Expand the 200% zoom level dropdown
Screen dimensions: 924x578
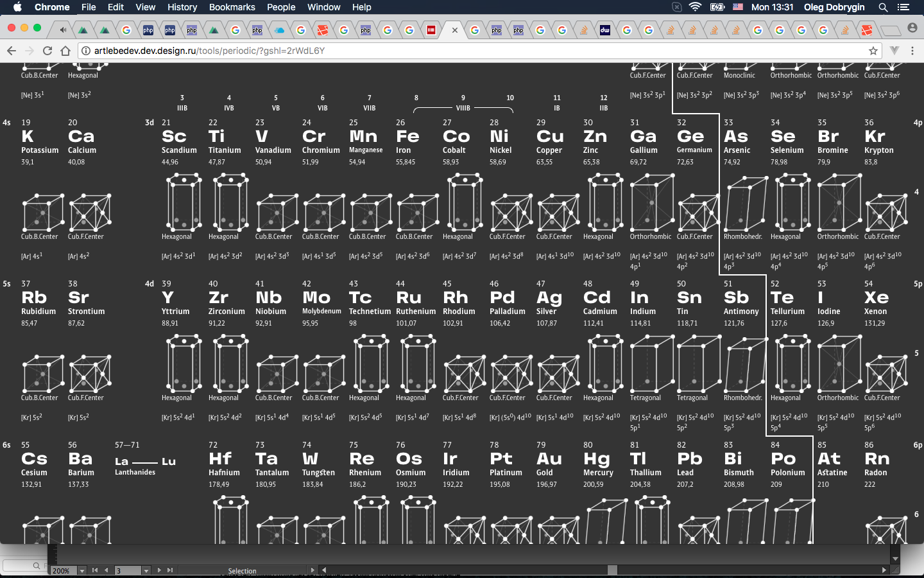(81, 570)
